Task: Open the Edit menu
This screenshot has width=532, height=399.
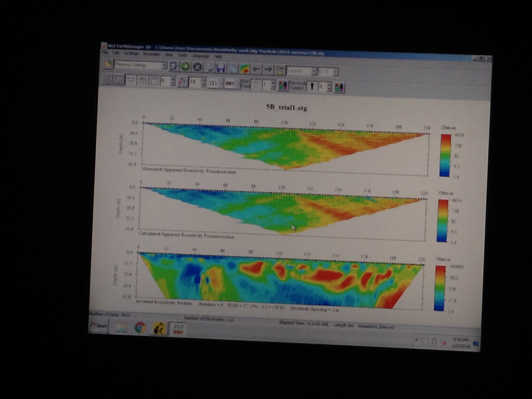Action: tap(116, 53)
